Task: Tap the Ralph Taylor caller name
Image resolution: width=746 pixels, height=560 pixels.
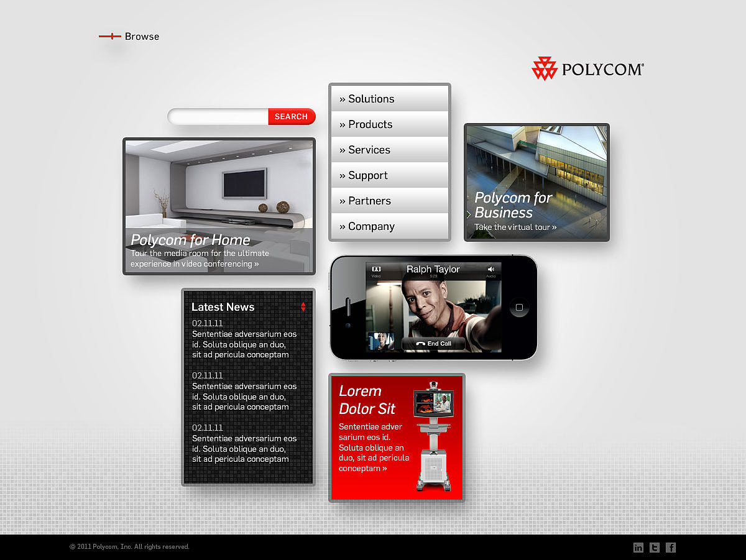Action: tap(433, 269)
